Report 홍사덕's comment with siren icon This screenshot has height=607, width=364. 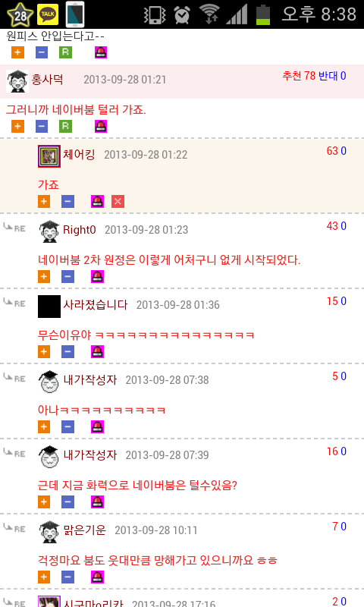pos(101,126)
